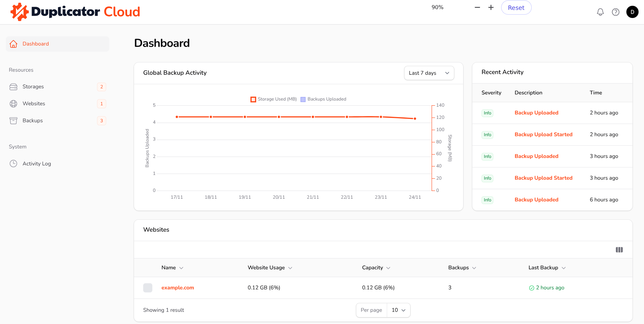Open Storages in the sidebar
Viewport: 644px width, 324px height.
[33, 87]
